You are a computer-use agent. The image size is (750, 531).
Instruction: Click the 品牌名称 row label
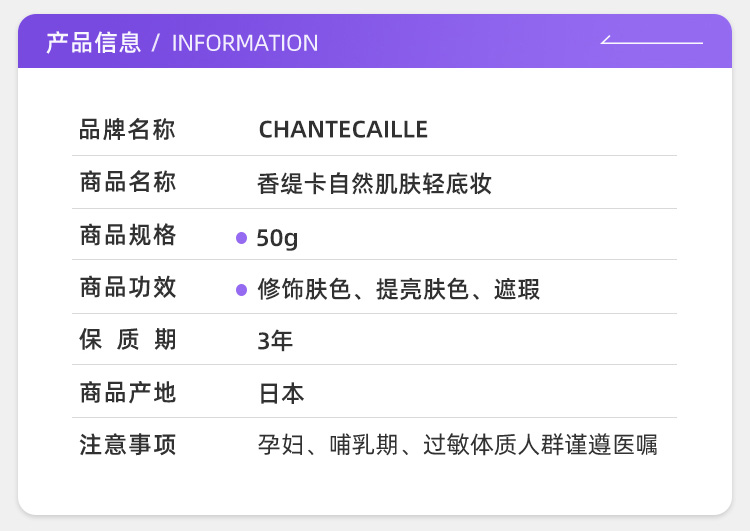pyautogui.click(x=128, y=130)
